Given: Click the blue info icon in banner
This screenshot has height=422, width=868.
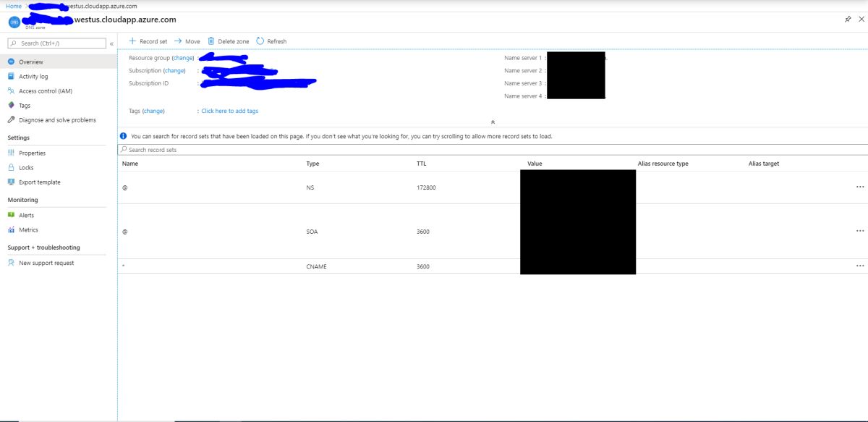Looking at the screenshot, I should coord(124,136).
